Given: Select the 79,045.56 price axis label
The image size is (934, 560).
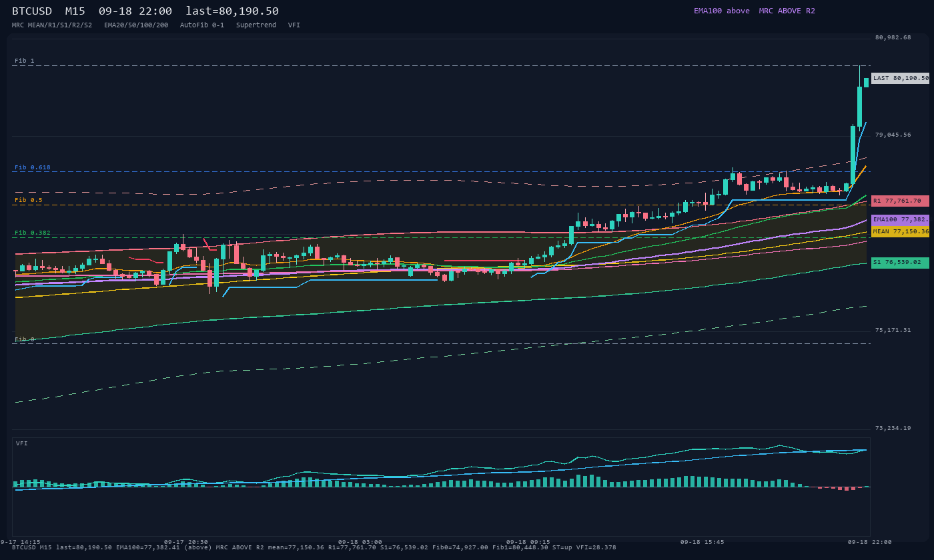Looking at the screenshot, I should [893, 135].
